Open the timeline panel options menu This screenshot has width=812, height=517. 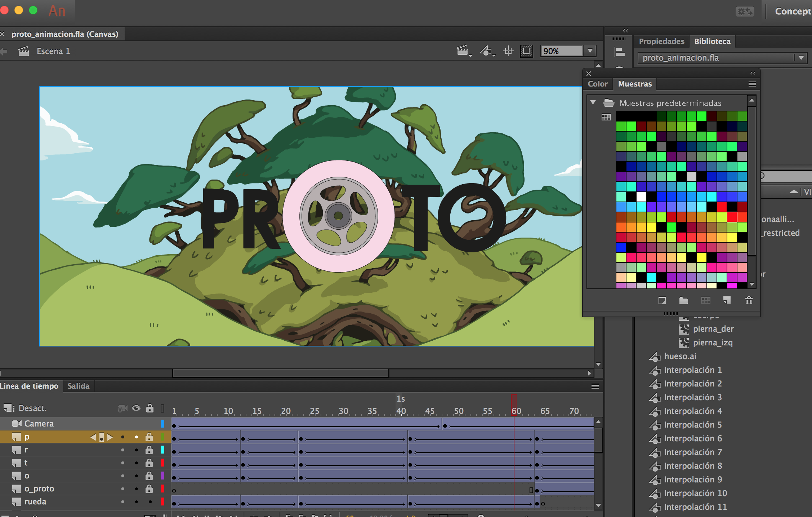coord(595,386)
